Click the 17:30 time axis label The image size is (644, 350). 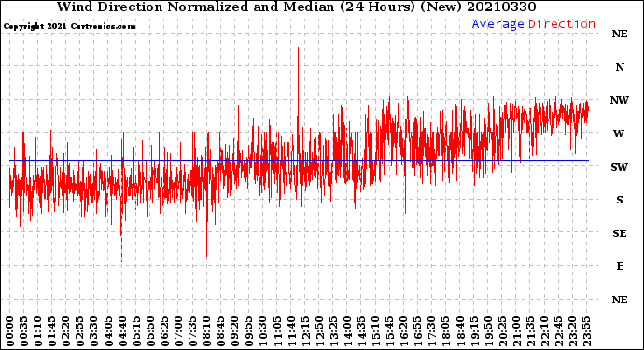(431, 331)
